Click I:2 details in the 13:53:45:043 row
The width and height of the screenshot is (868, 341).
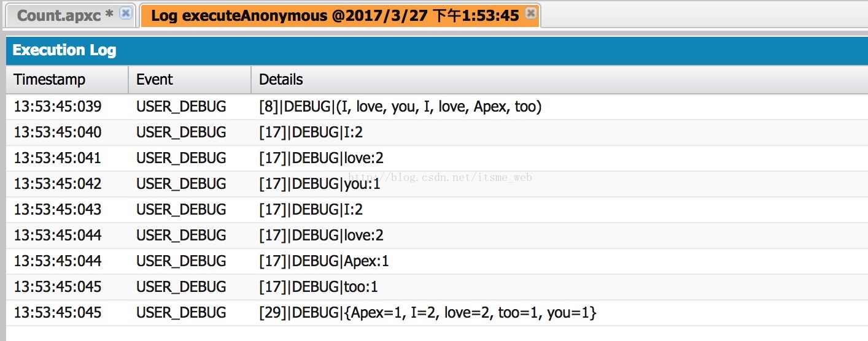311,210
